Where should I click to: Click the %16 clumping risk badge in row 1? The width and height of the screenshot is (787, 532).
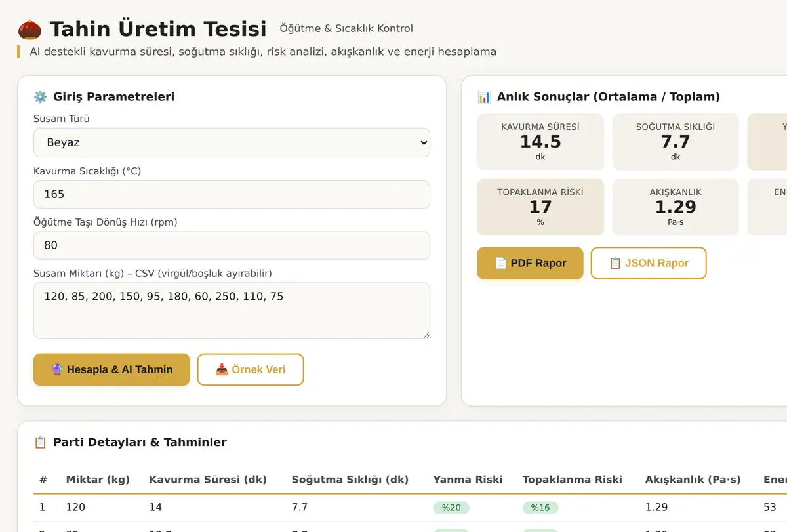pyautogui.click(x=540, y=508)
